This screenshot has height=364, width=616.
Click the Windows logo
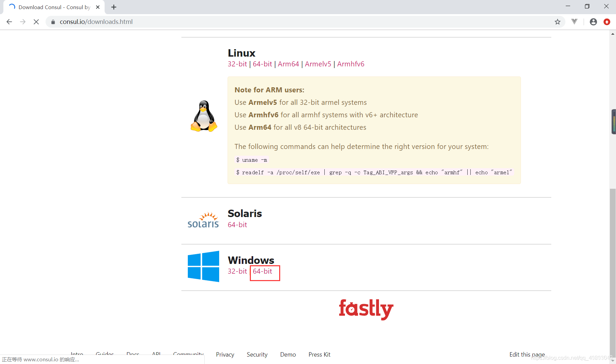203,266
